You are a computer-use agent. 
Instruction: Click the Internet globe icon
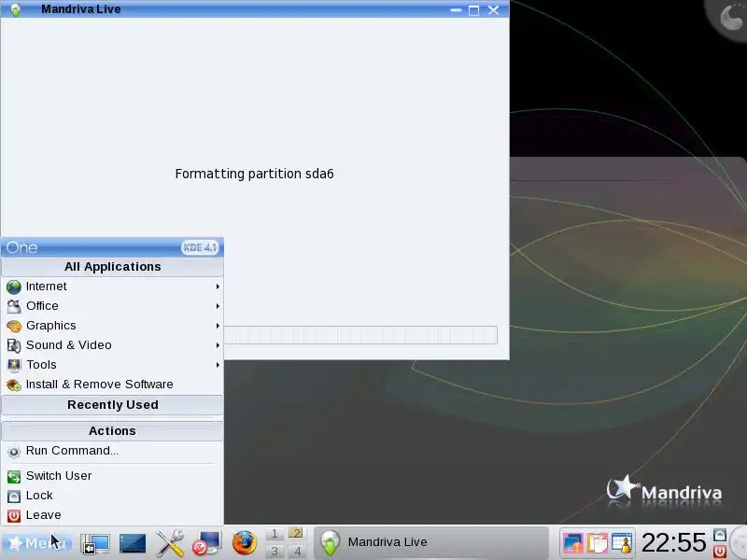click(x=14, y=287)
